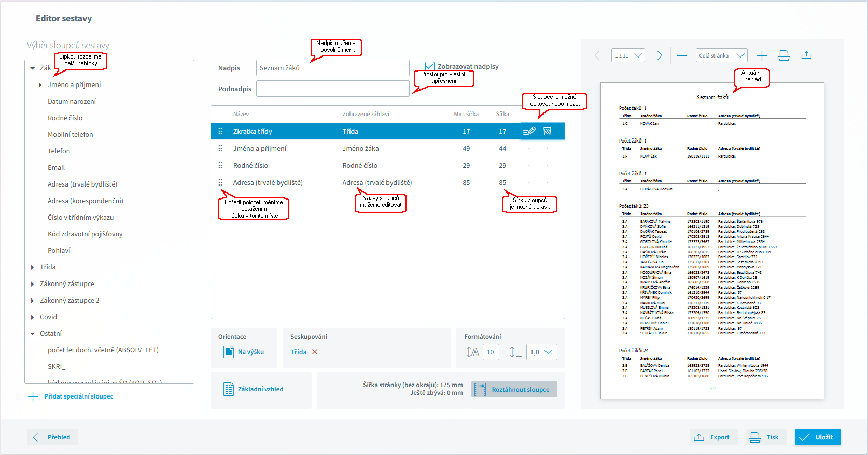Toggle Na výšku page orientation
The height and width of the screenshot is (455, 868).
pyautogui.click(x=244, y=352)
